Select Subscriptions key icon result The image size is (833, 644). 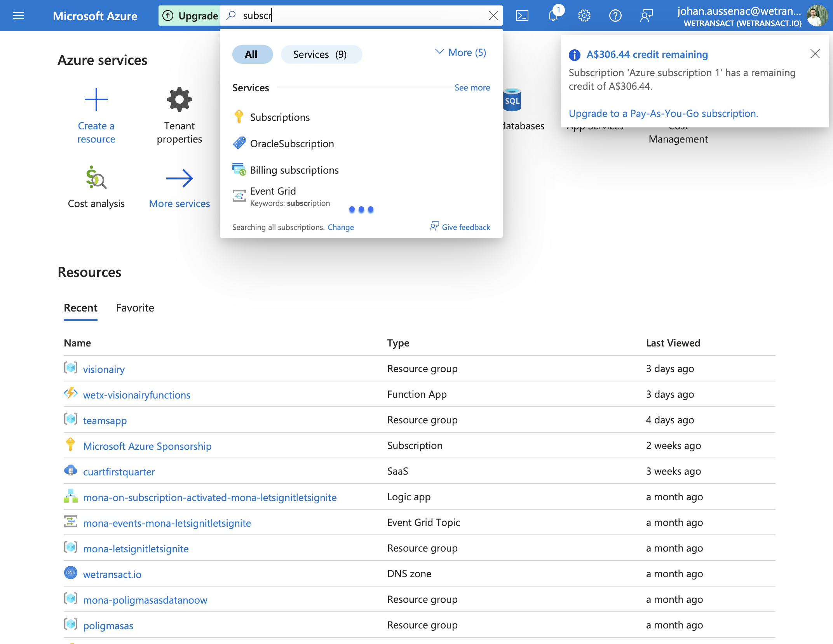coord(239,117)
